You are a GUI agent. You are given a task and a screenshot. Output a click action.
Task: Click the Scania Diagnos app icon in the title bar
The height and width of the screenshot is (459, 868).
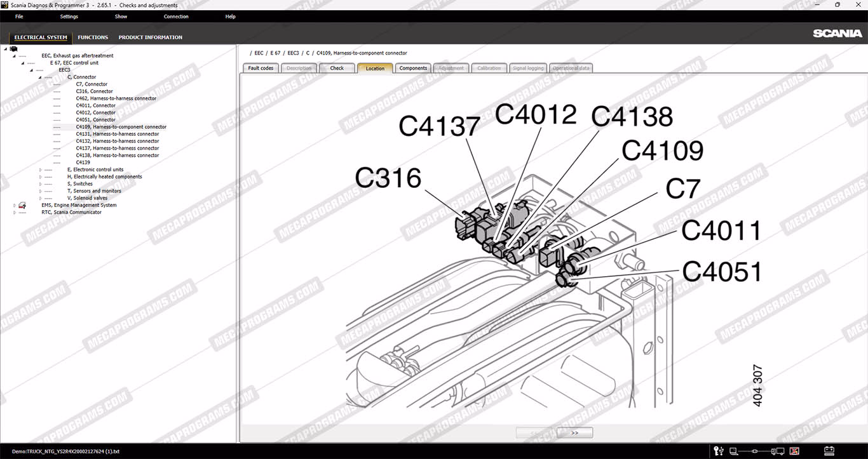[x=5, y=5]
